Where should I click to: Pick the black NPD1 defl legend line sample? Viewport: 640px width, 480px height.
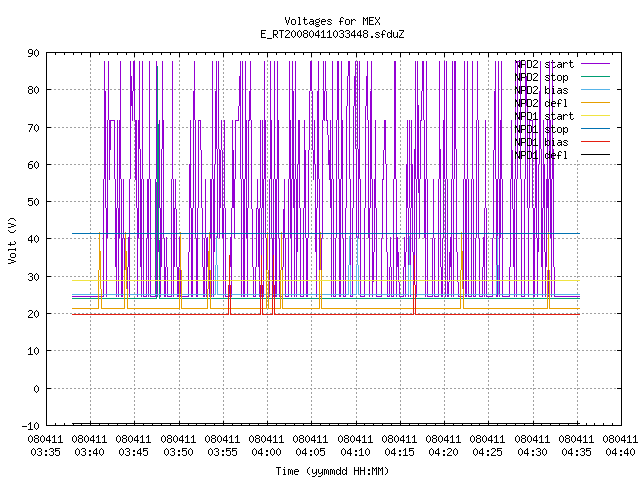pos(595,155)
